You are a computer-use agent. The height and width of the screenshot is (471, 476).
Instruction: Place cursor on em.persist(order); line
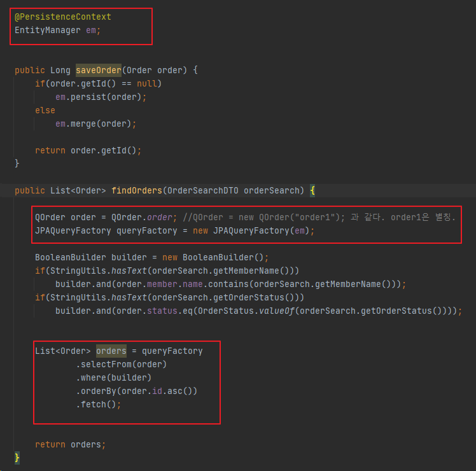101,97
